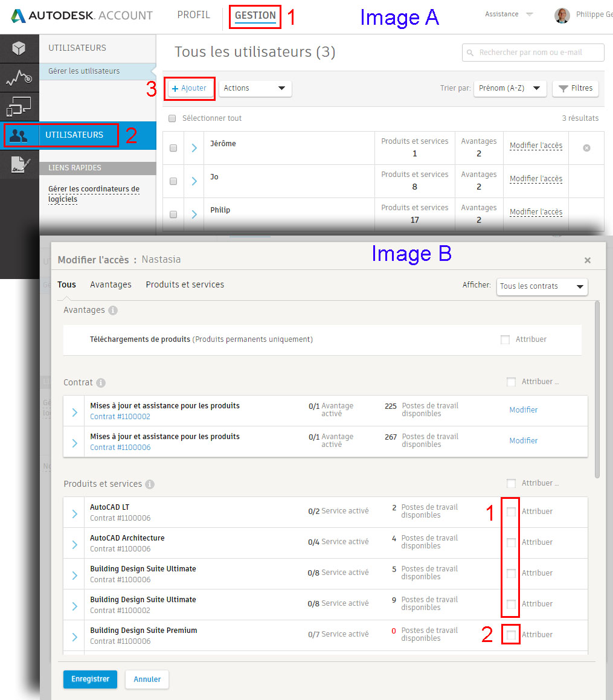The height and width of the screenshot is (700, 613).
Task: Click the Annuler button
Action: (x=147, y=679)
